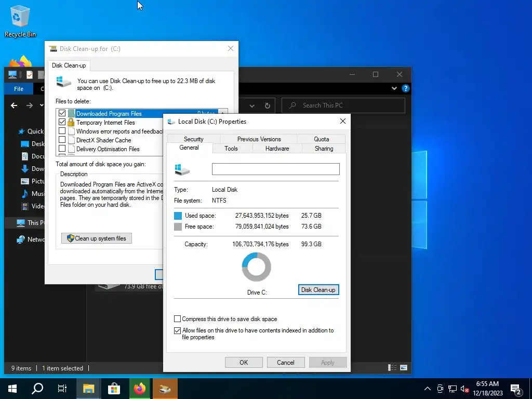Check Windows error reports and feedback
This screenshot has width=532, height=399.
[x=62, y=131]
